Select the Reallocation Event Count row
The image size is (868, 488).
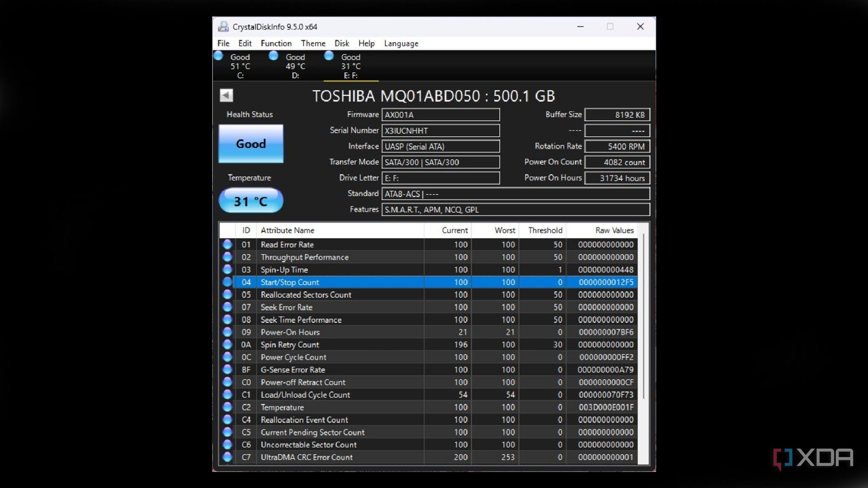[x=428, y=419]
